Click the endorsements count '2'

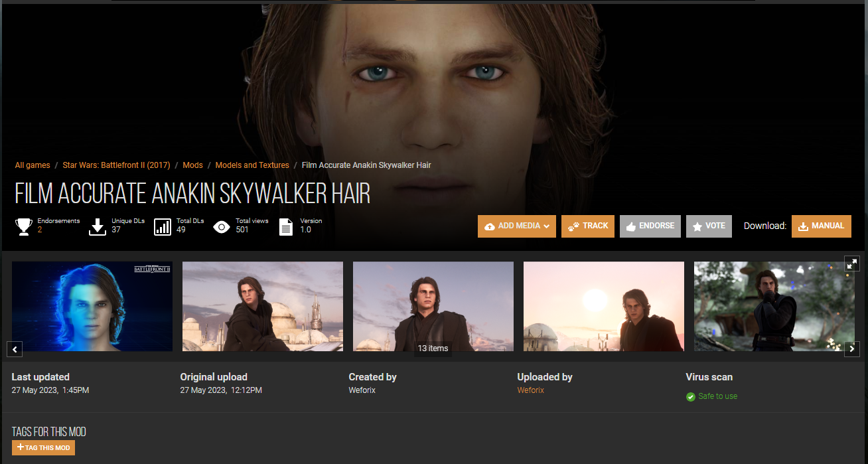click(40, 230)
